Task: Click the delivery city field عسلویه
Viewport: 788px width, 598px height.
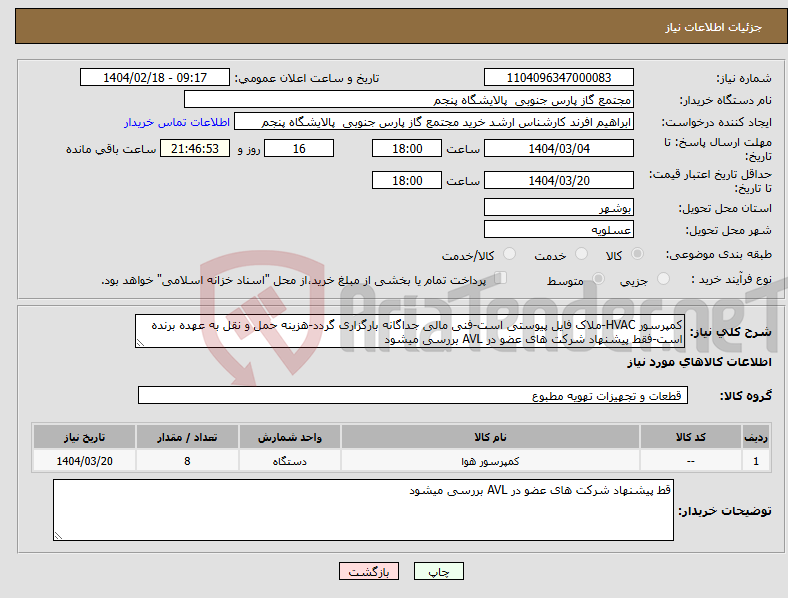Action: pyautogui.click(x=558, y=229)
